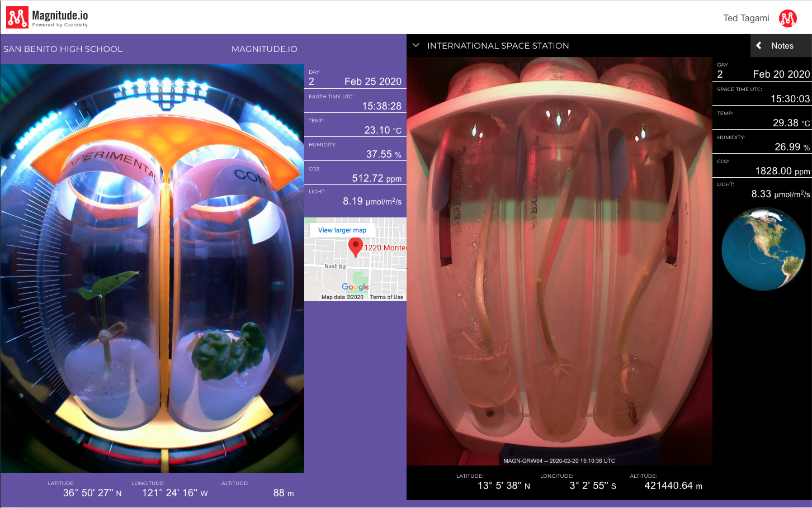Image resolution: width=812 pixels, height=508 pixels.
Task: Select MAGNITUDE.IO panel heading text
Action: coord(265,49)
